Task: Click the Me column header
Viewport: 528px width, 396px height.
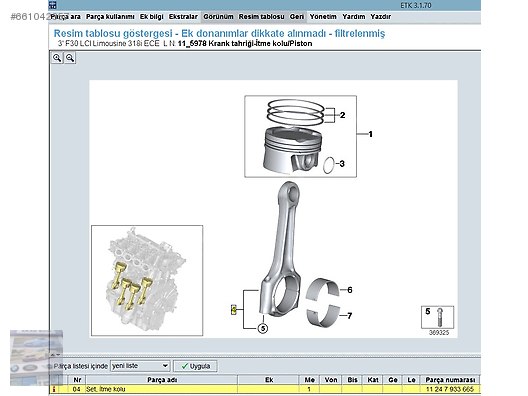Action: [x=309, y=380]
